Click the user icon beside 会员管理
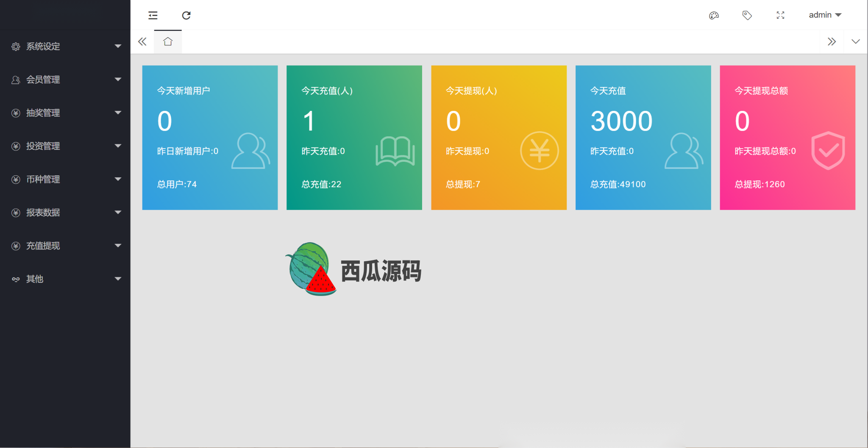This screenshot has width=868, height=448. [x=16, y=80]
